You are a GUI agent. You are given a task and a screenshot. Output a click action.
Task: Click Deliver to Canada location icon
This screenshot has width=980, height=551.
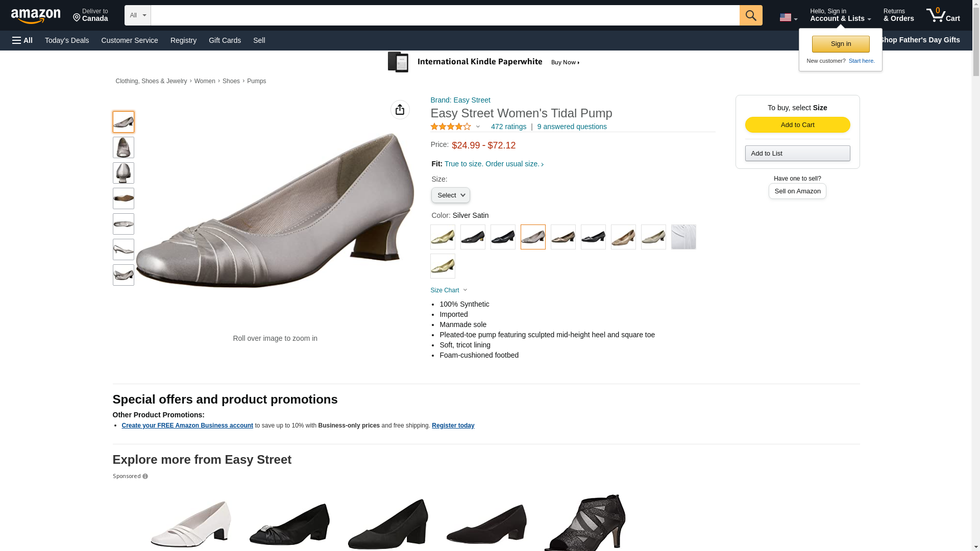[77, 18]
